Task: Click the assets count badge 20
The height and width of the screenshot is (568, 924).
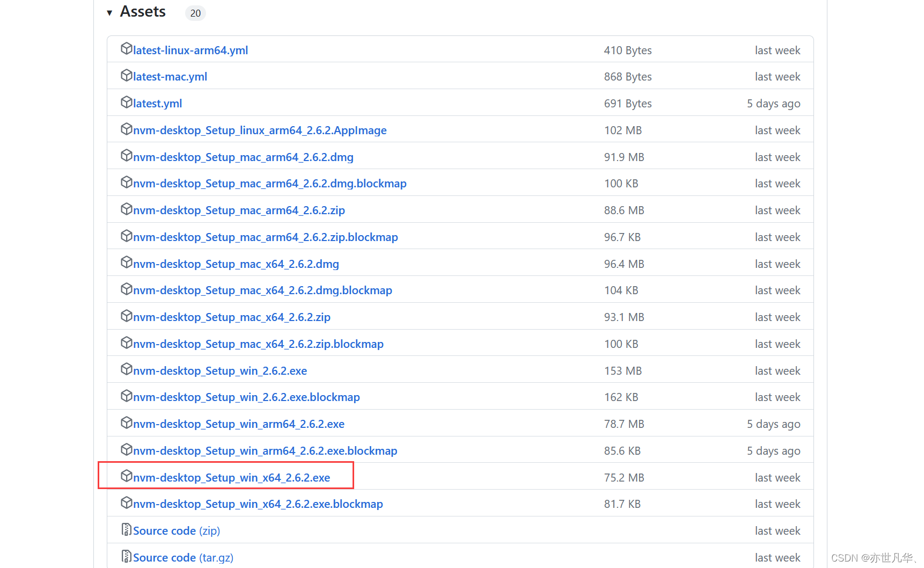Action: [195, 13]
